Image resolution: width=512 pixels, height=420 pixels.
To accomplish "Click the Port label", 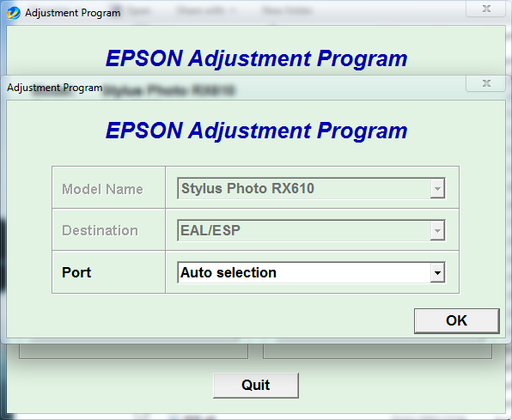I will point(76,272).
